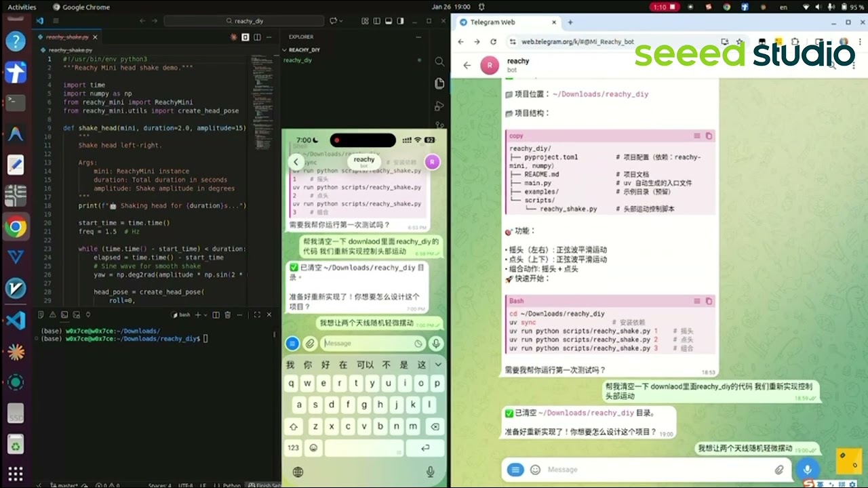Close the terminal panel
Screen dimensions: 868x488
[x=269, y=314]
